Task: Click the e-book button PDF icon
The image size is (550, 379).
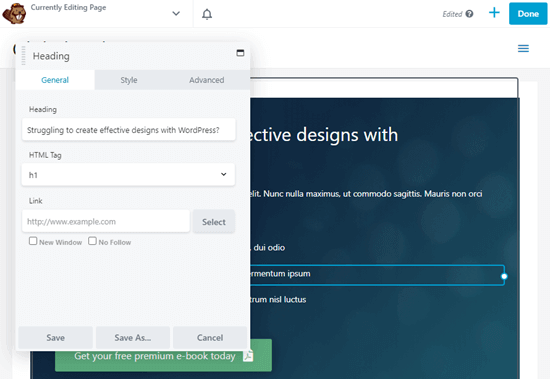Action: click(x=248, y=356)
